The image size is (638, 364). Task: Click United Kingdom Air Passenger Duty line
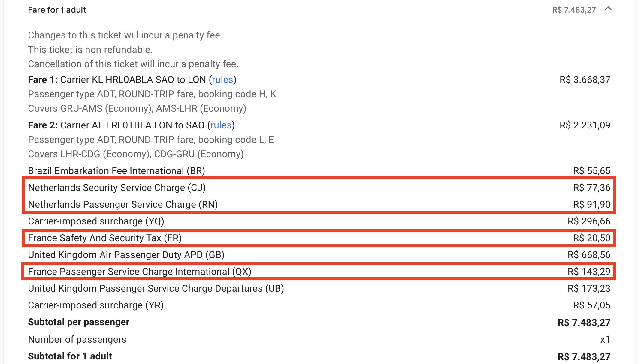pos(319,255)
